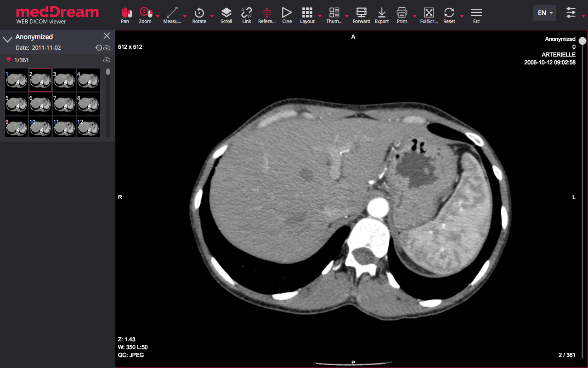The height and width of the screenshot is (368, 588).
Task: Click the Forward study icon
Action: coord(362,15)
